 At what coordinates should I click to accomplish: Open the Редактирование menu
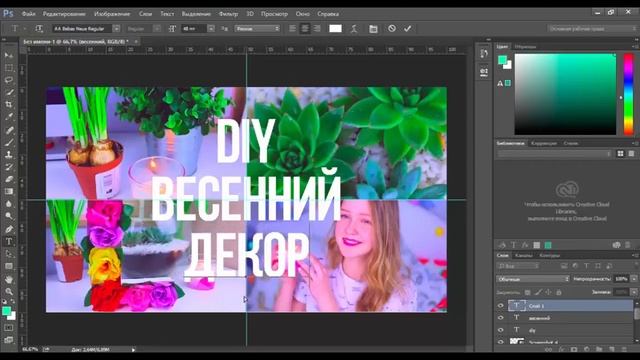point(64,14)
